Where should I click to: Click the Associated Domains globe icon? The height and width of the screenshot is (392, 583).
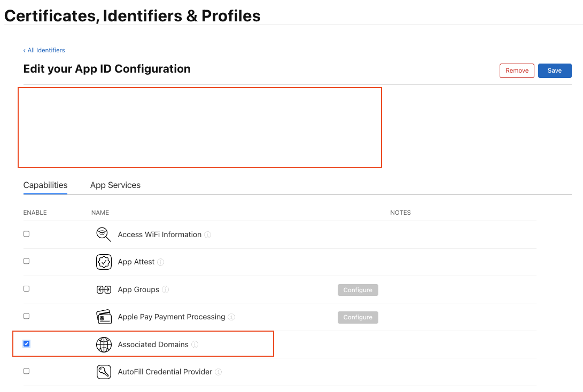tap(104, 344)
